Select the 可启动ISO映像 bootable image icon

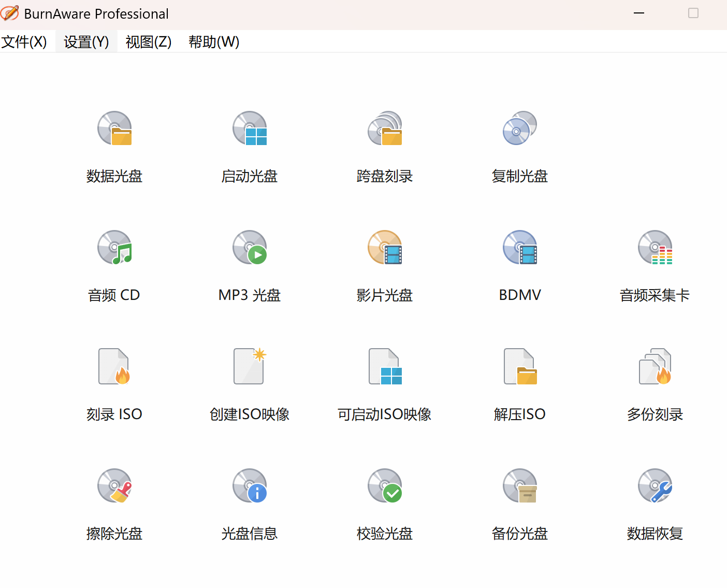pos(385,366)
